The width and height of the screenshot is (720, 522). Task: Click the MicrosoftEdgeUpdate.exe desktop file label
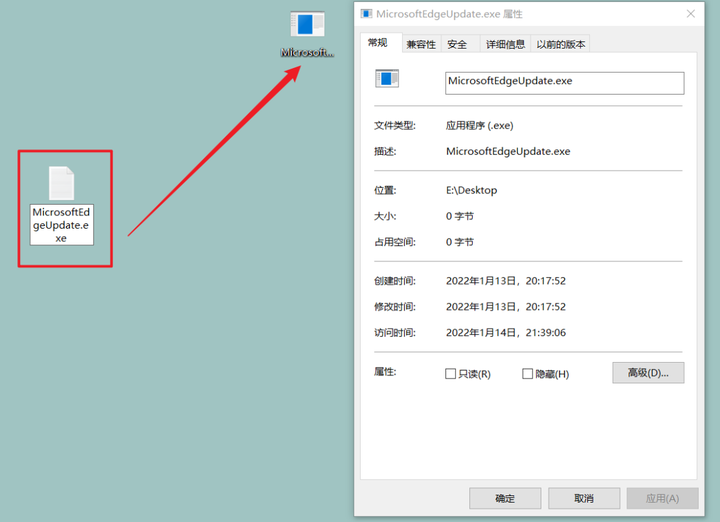[62, 225]
